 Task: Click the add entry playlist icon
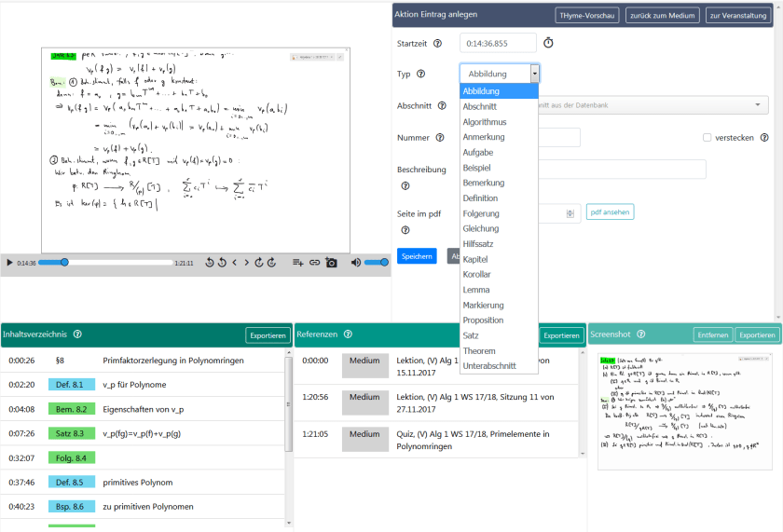point(298,264)
